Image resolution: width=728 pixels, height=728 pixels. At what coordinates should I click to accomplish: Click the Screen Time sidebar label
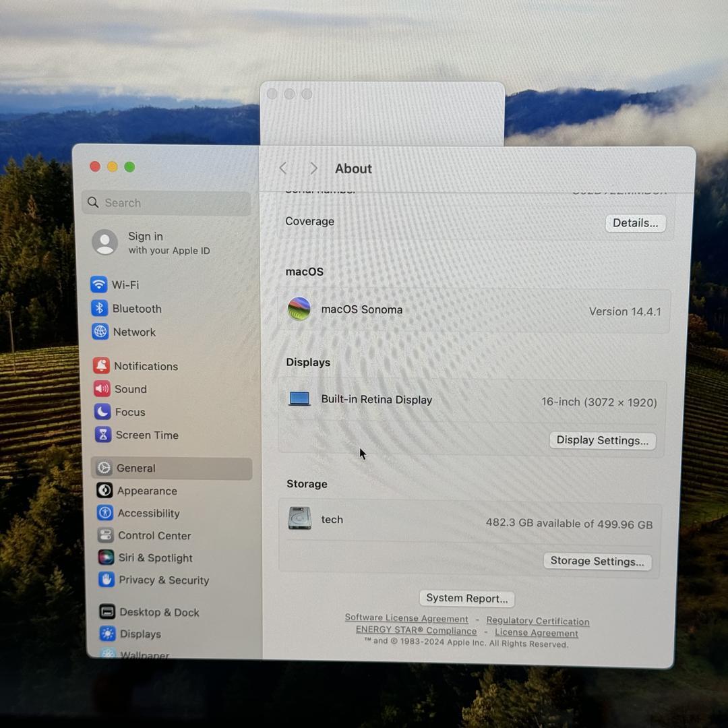pyautogui.click(x=147, y=435)
